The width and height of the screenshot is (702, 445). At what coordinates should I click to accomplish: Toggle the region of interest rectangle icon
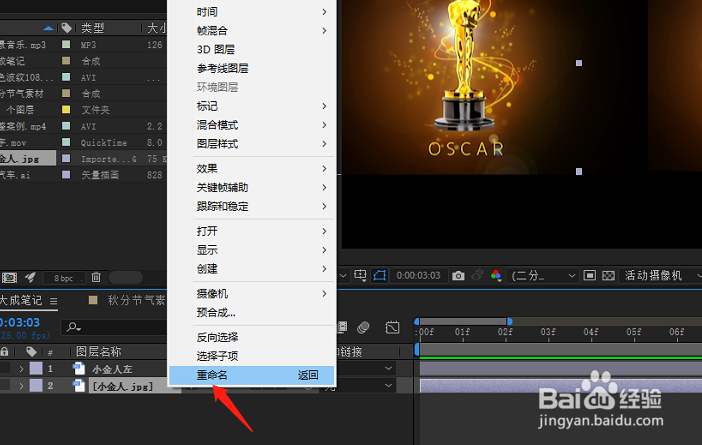pyautogui.click(x=590, y=275)
